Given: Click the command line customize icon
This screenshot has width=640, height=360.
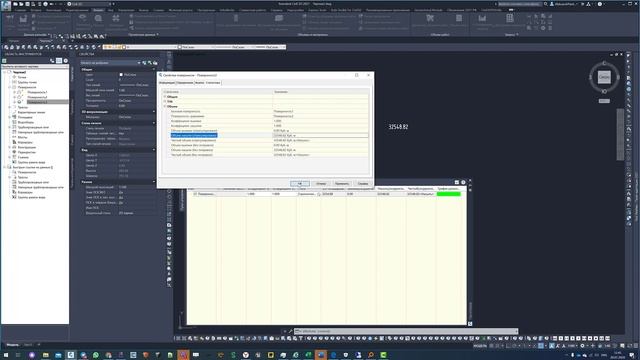Looking at the screenshot, I should coord(291,331).
